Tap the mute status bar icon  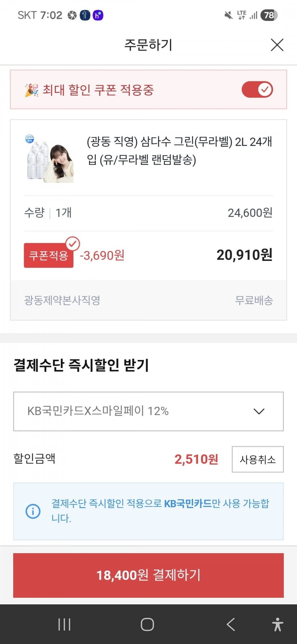point(228,15)
